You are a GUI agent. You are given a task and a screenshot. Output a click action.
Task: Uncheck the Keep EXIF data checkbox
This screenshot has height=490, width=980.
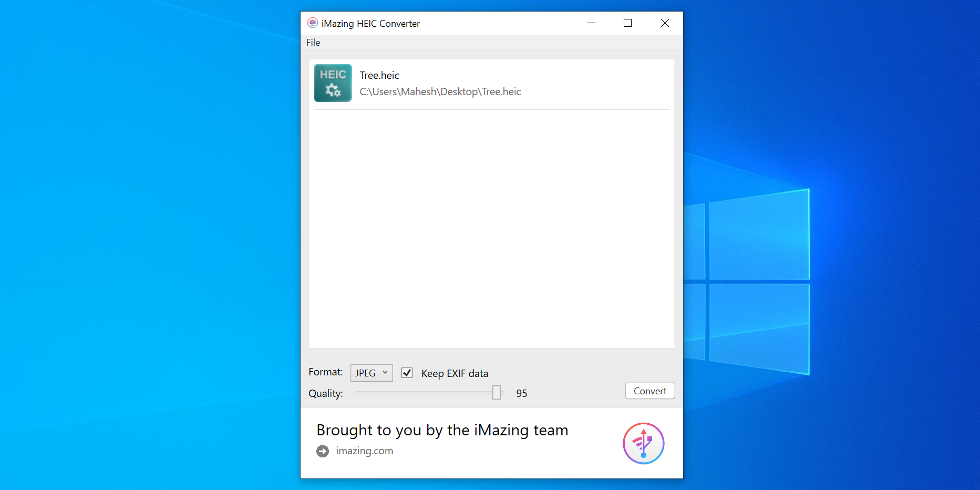point(407,373)
